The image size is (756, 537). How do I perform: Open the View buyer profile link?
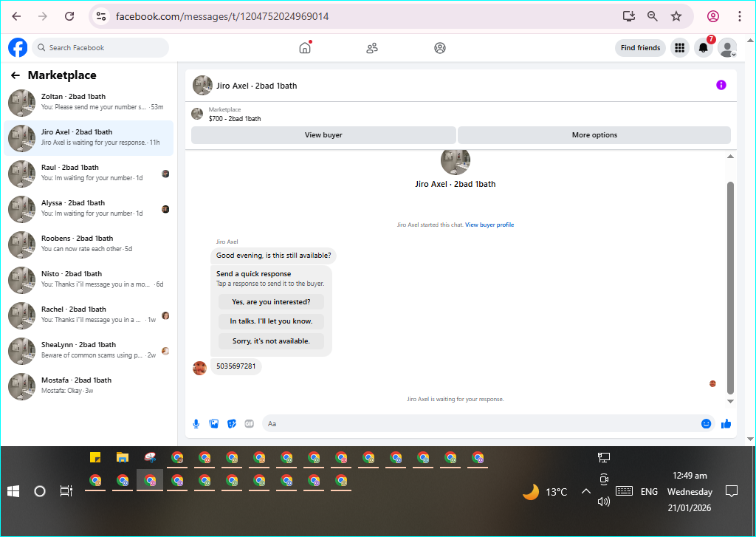[x=489, y=225]
